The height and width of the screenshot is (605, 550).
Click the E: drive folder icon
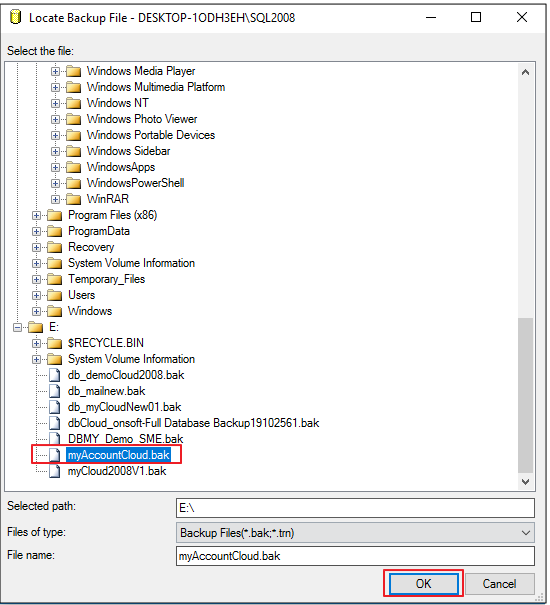pyautogui.click(x=36, y=327)
